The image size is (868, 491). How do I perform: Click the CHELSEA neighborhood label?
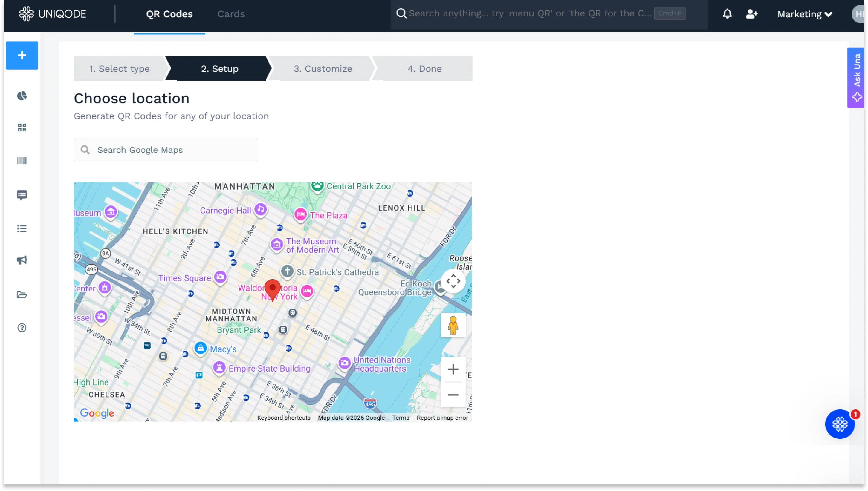(107, 395)
